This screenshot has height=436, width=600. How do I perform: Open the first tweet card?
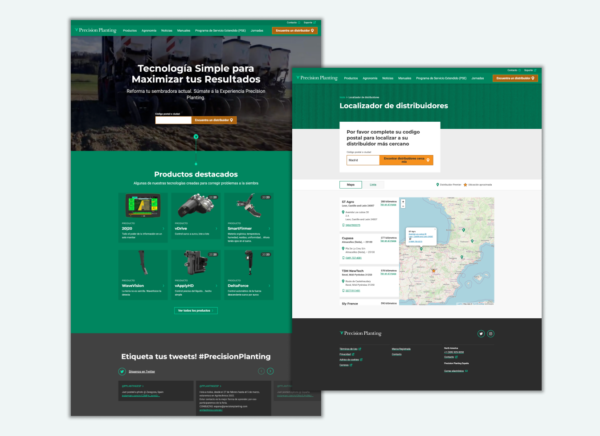coord(156,391)
